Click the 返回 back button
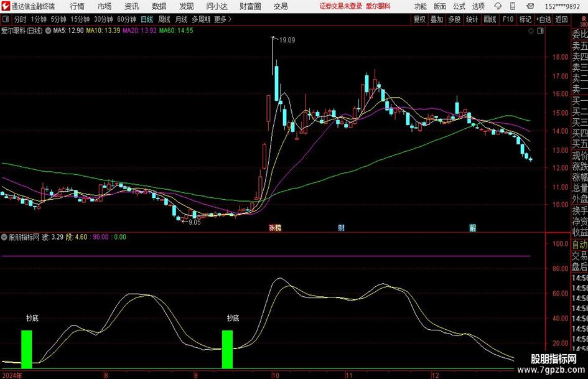Viewport: 588px width, 379px height. click(561, 19)
